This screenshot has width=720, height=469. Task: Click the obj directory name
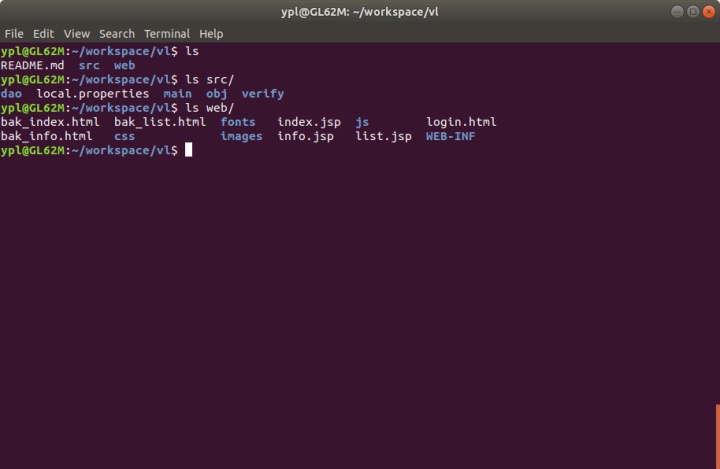tap(216, 94)
